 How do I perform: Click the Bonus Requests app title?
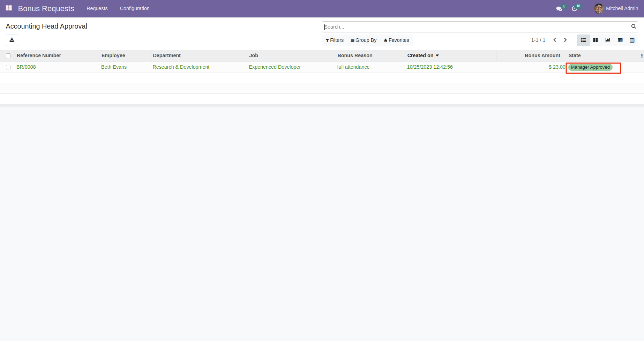tap(46, 8)
